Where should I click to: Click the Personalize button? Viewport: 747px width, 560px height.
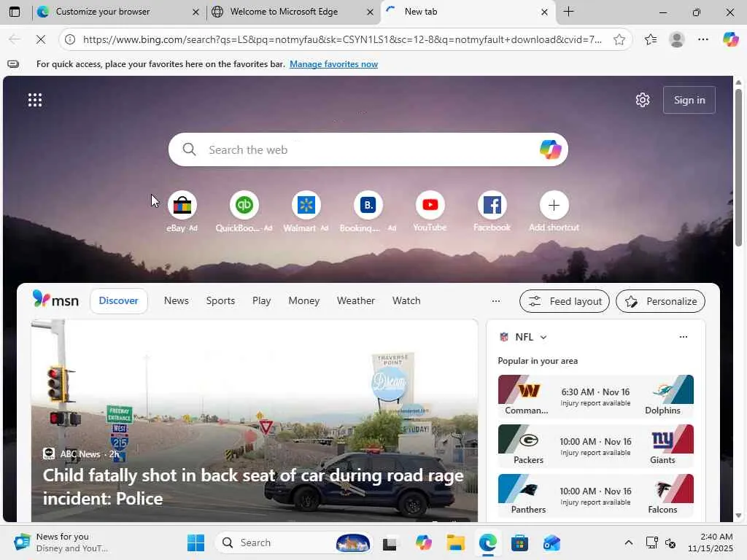pos(660,301)
